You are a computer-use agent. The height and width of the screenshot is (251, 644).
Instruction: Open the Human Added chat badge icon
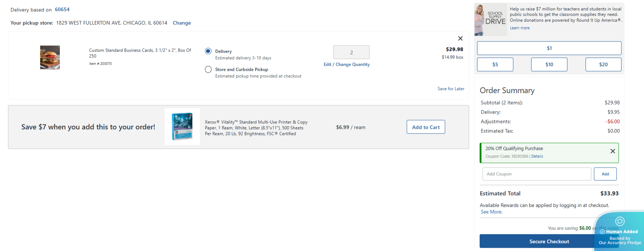tap(620, 221)
